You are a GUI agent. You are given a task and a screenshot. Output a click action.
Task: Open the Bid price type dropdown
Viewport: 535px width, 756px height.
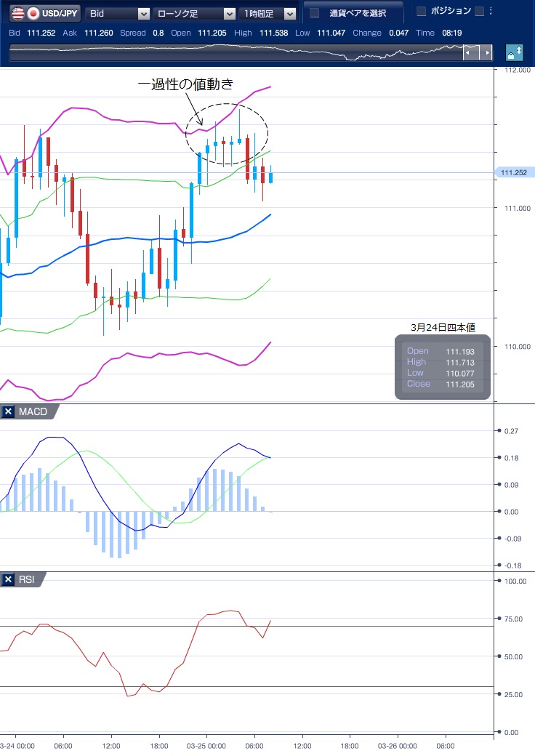(x=118, y=13)
